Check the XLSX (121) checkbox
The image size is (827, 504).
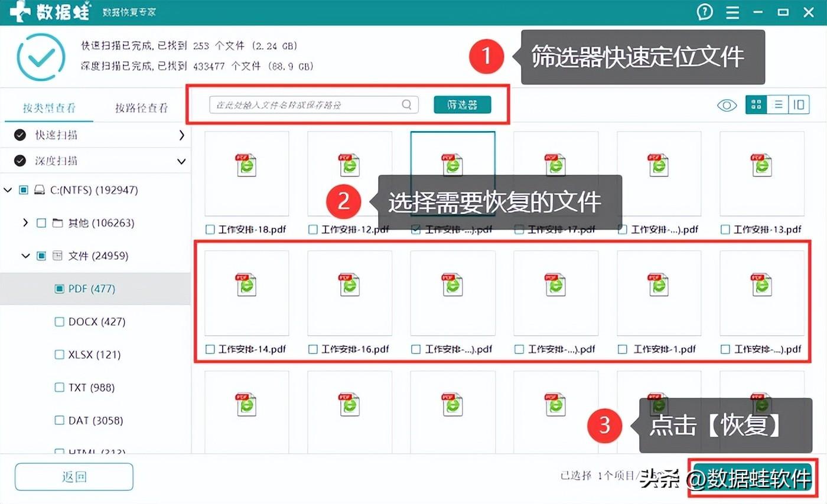pyautogui.click(x=59, y=355)
